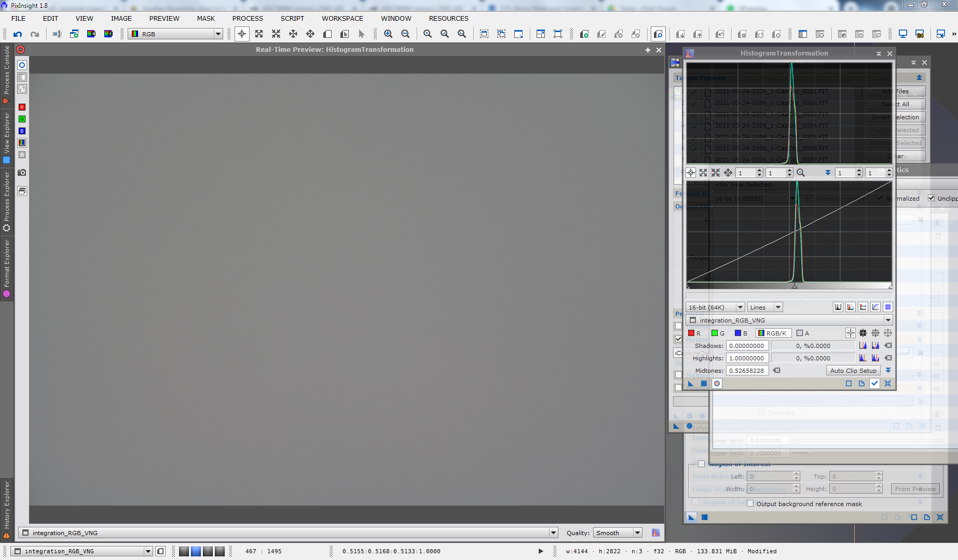Viewport: 958px width, 560px height.
Task: Enable Output background reference mask
Action: (x=750, y=503)
